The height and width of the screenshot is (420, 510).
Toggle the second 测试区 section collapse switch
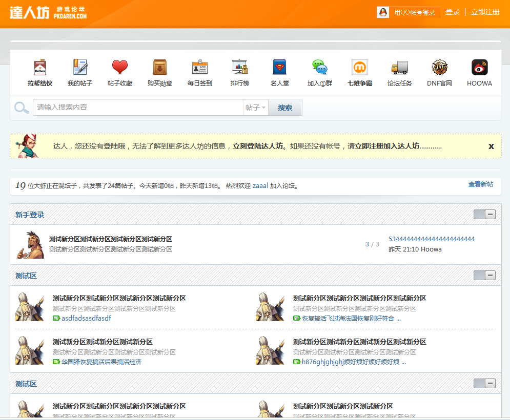pos(484,384)
